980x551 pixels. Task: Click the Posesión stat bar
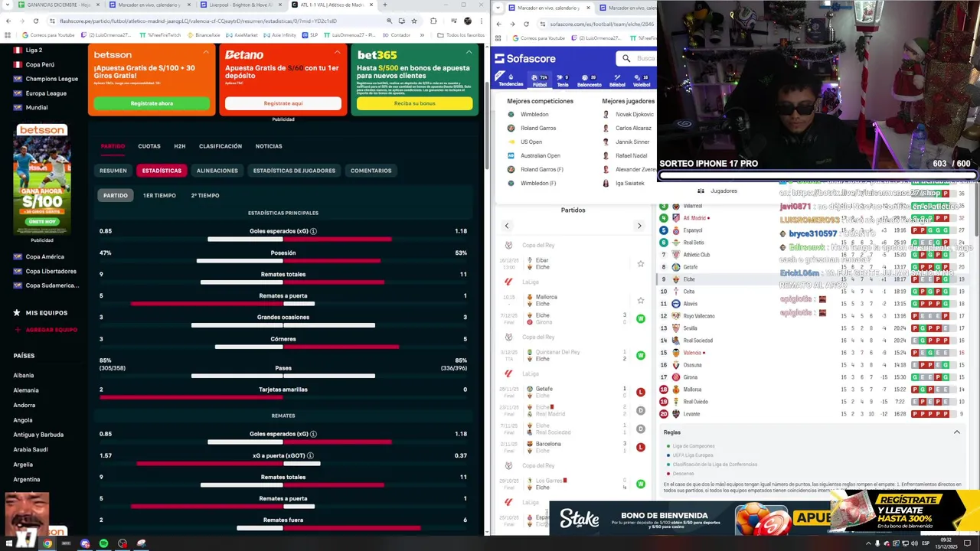pyautogui.click(x=283, y=260)
